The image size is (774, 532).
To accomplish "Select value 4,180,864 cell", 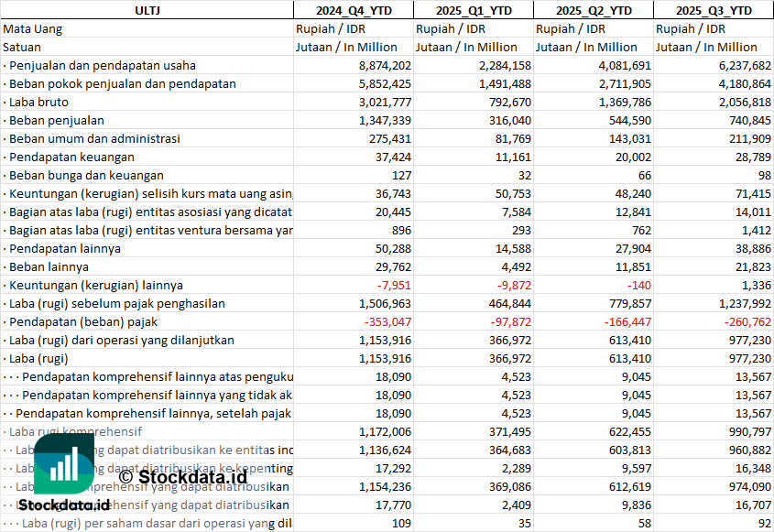I will tap(745, 84).
